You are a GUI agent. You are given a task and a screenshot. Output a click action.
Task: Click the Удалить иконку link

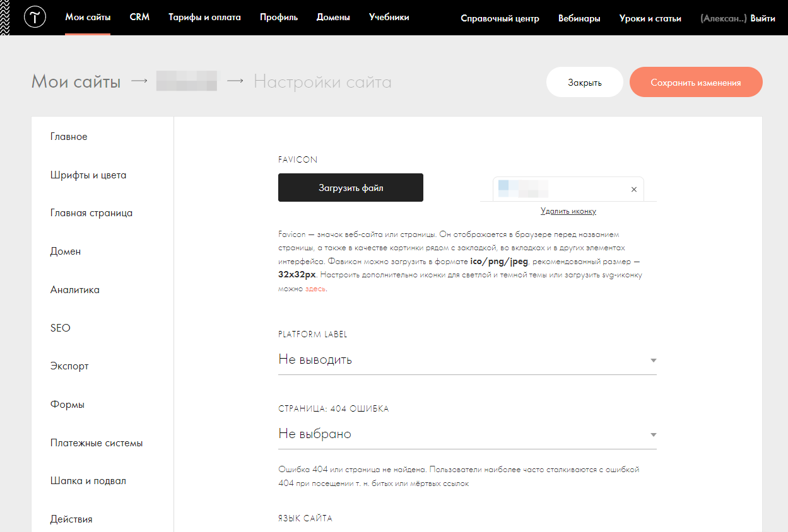[568, 211]
